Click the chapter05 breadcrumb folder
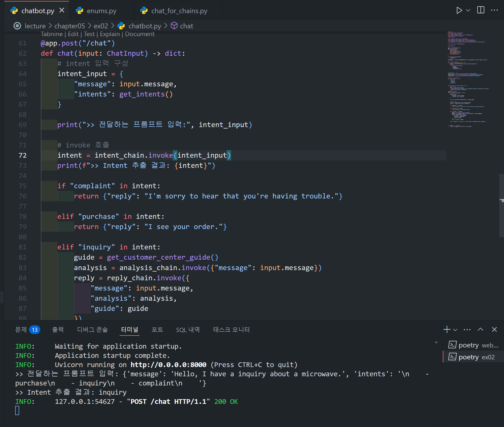This screenshot has height=427, width=504. point(69,26)
